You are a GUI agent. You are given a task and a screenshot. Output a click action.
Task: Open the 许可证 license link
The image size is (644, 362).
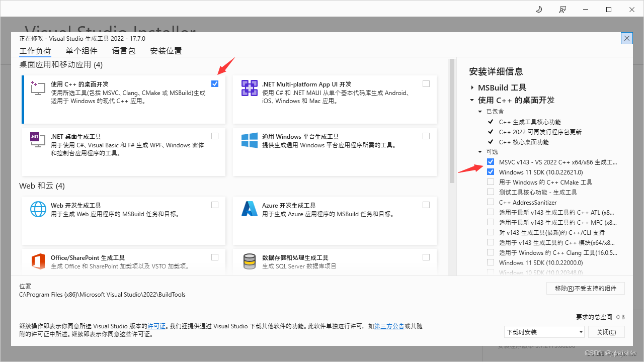156,326
